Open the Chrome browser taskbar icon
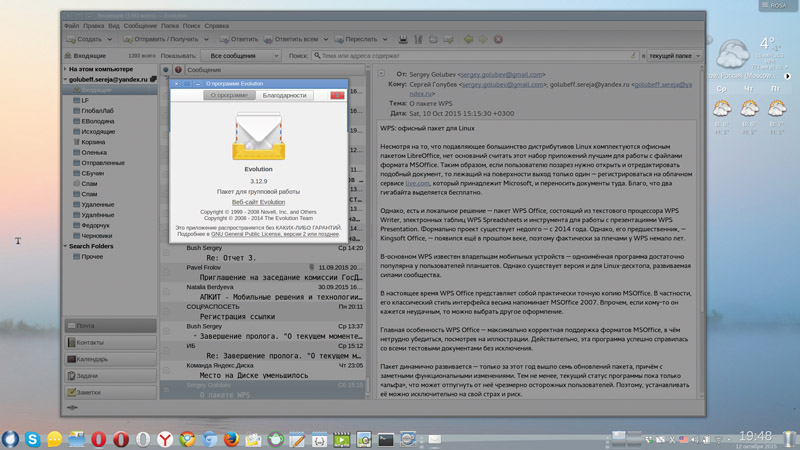 pos(187,439)
